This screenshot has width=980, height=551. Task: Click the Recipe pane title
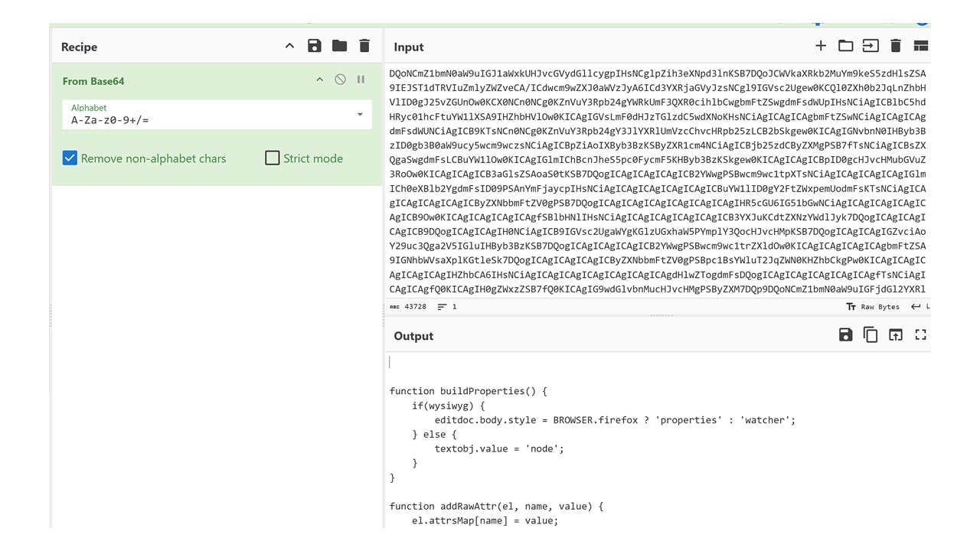[x=79, y=47]
